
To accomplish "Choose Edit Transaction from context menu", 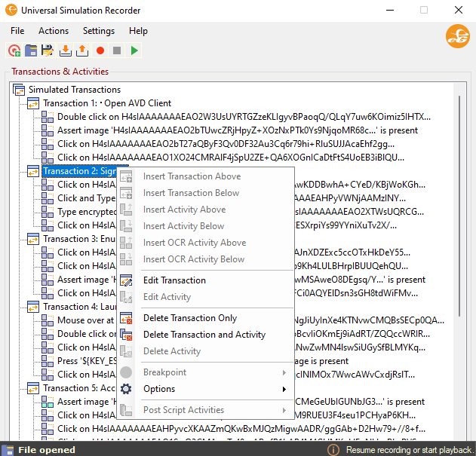I will point(174,280).
